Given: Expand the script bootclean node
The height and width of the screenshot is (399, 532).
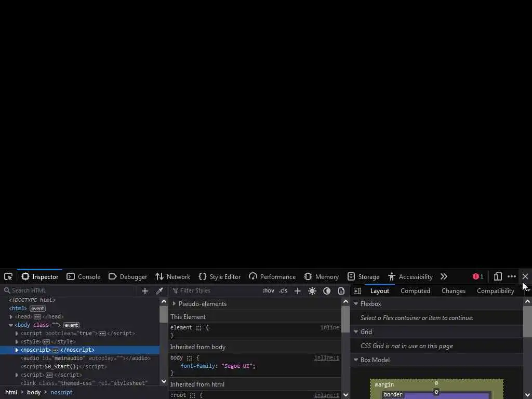Looking at the screenshot, I should [17, 334].
